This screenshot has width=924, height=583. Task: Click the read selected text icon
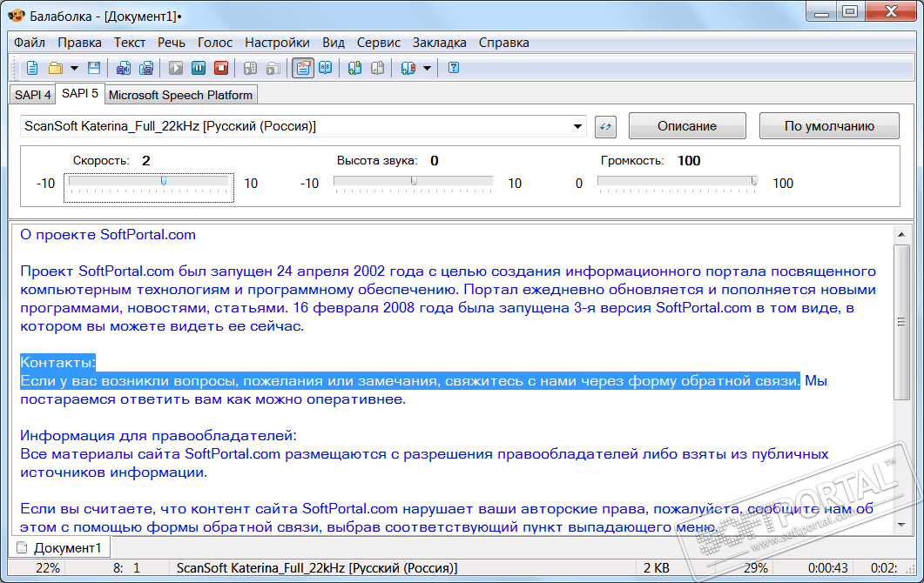(251, 69)
